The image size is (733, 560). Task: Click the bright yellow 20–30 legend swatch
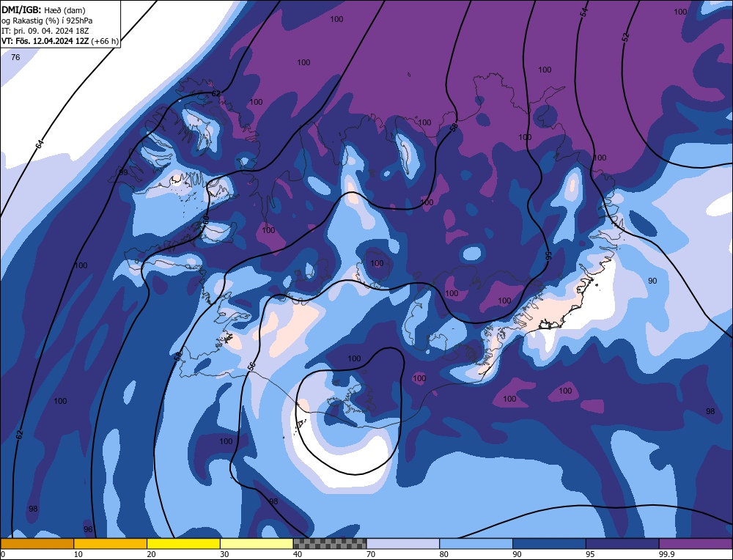[183, 543]
